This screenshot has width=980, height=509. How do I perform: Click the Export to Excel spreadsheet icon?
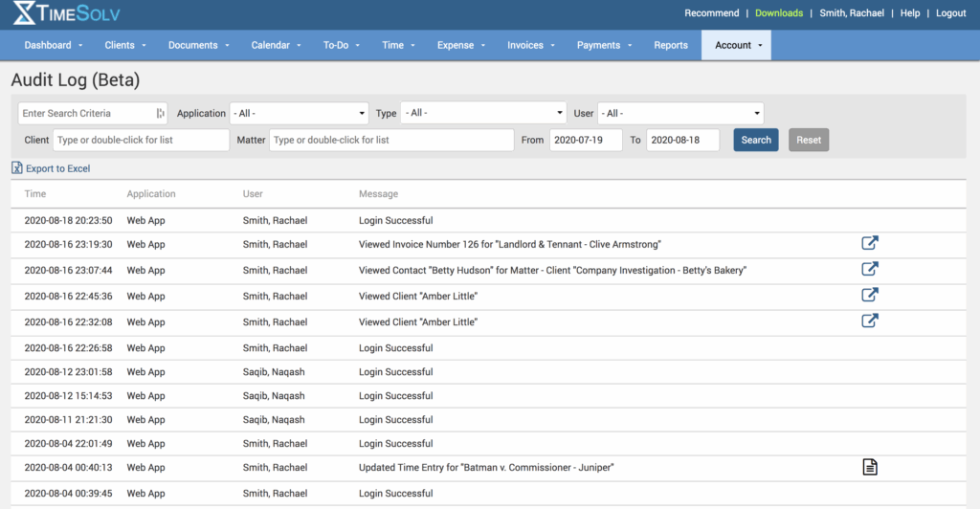coord(17,168)
